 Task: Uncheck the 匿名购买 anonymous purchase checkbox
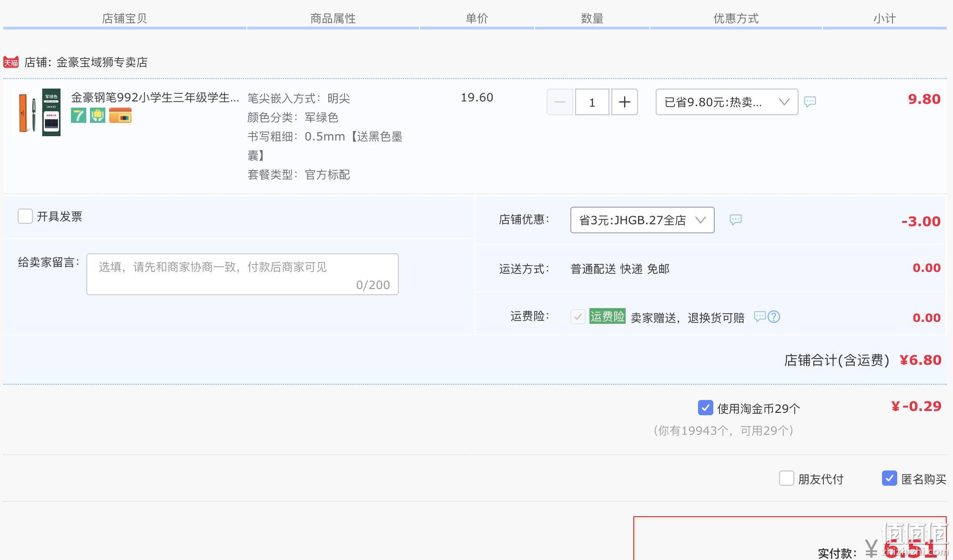[x=890, y=478]
